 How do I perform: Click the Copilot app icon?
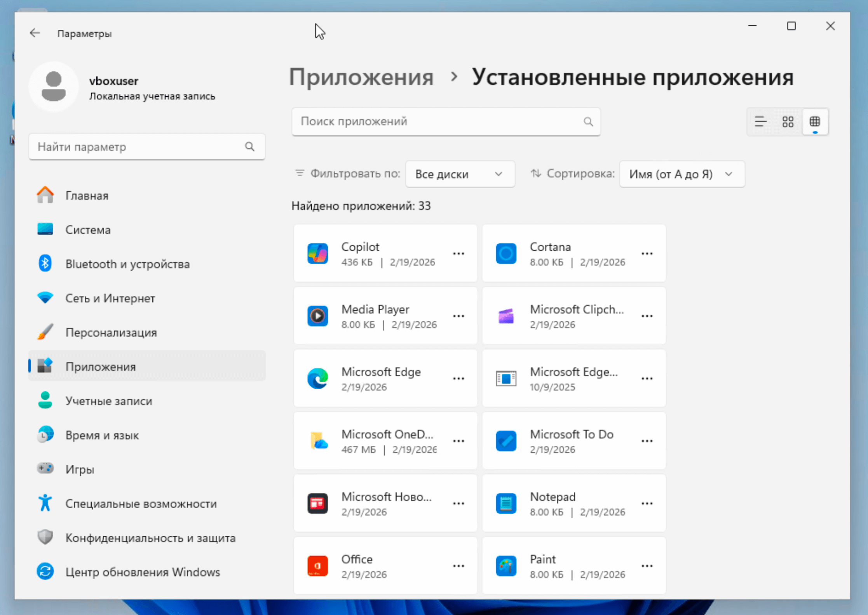click(x=317, y=254)
